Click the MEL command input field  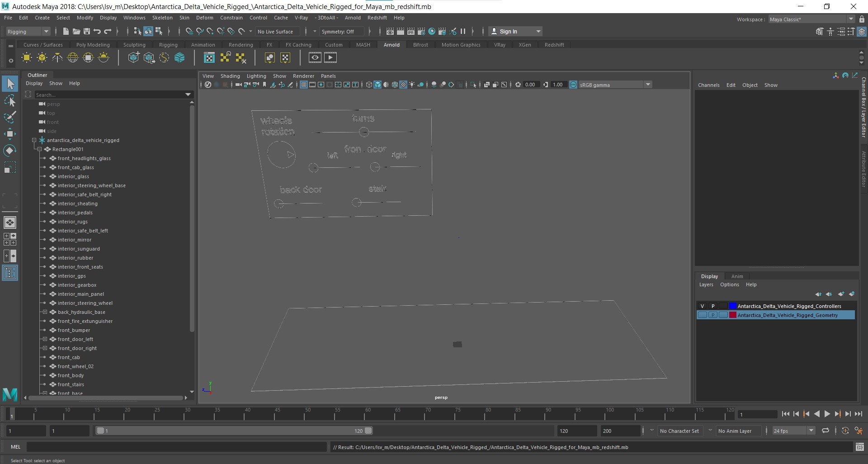point(176,447)
